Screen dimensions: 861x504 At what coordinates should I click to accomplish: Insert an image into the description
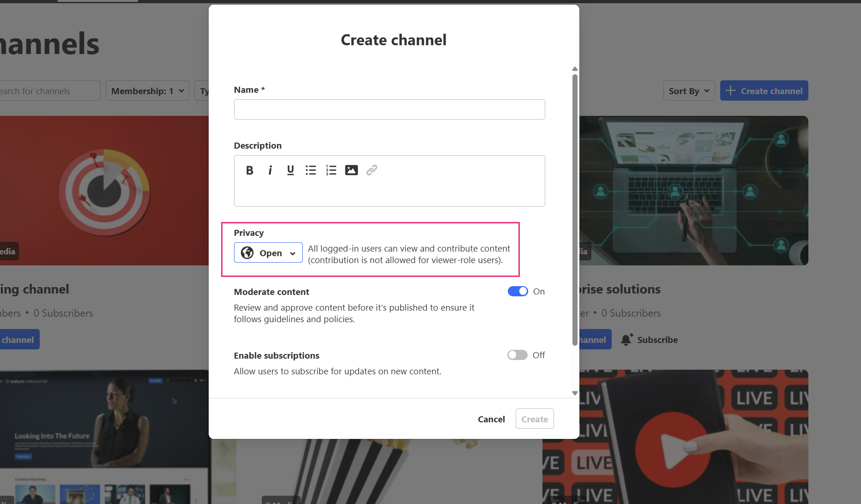click(351, 170)
